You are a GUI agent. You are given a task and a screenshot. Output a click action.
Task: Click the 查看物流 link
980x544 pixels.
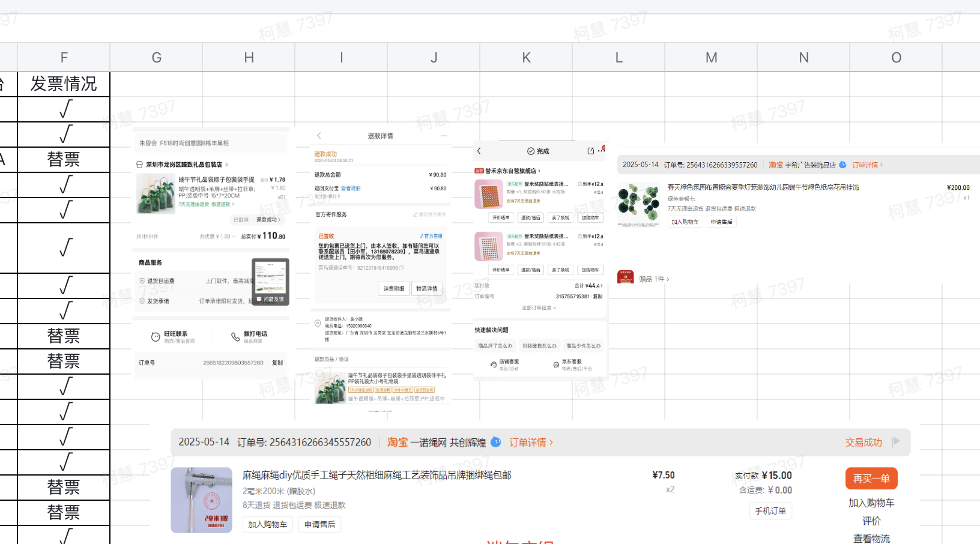[x=871, y=539]
